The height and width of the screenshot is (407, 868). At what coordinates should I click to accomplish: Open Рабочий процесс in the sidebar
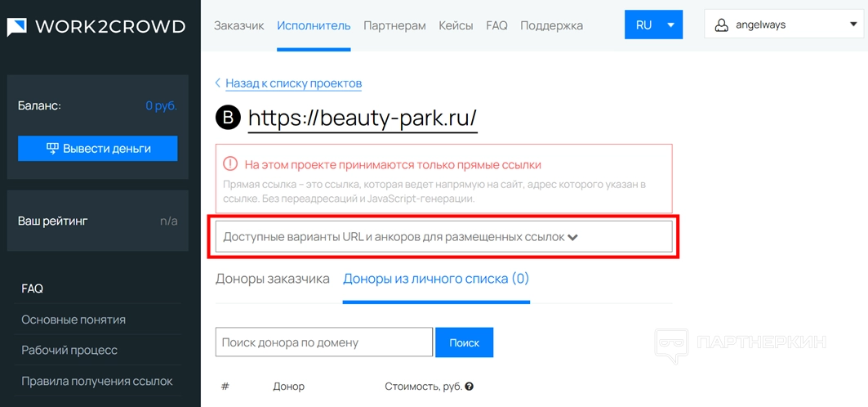[x=69, y=351]
